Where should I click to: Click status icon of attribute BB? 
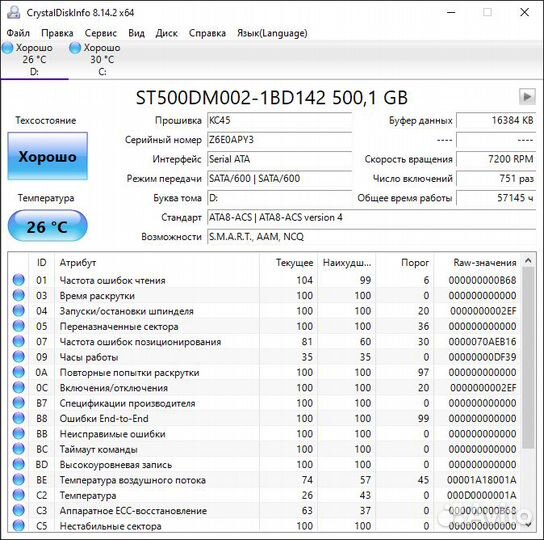19,433
